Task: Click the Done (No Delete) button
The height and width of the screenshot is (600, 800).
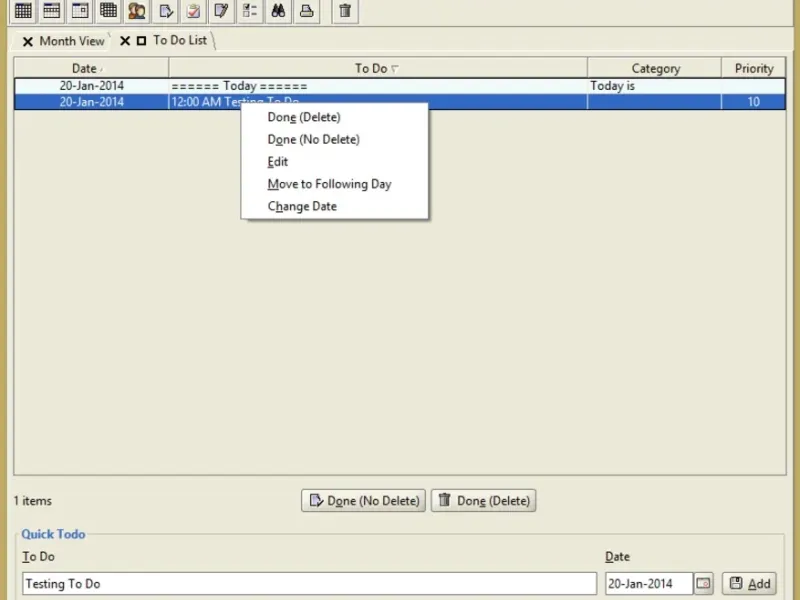Action: coord(363,501)
